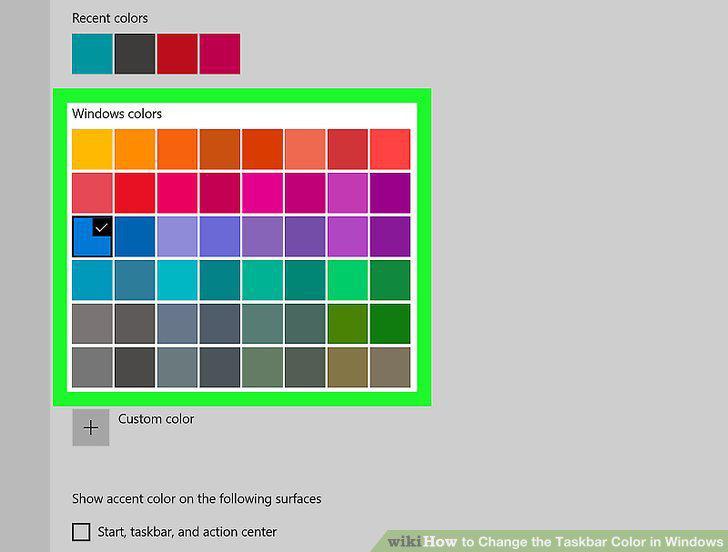Viewport: 728px width, 552px height.
Task: Pick the teal swatch under Recent colors
Action: pos(92,53)
